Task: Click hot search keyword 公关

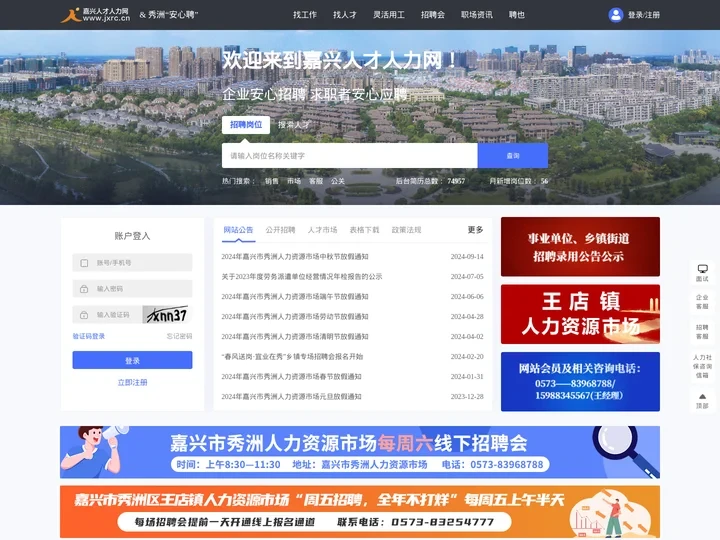Action: (338, 181)
